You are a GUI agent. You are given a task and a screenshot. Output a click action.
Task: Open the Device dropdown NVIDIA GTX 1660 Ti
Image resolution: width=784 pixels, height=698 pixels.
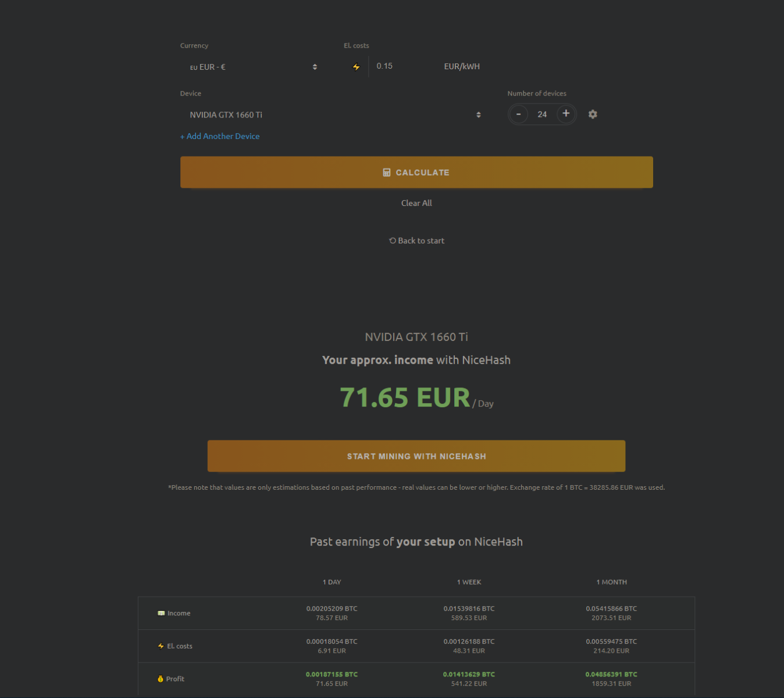[334, 115]
